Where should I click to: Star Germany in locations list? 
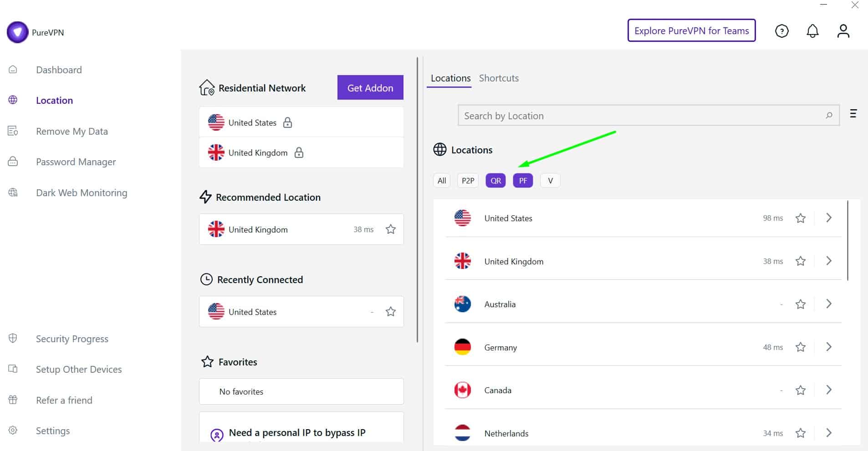[801, 347]
